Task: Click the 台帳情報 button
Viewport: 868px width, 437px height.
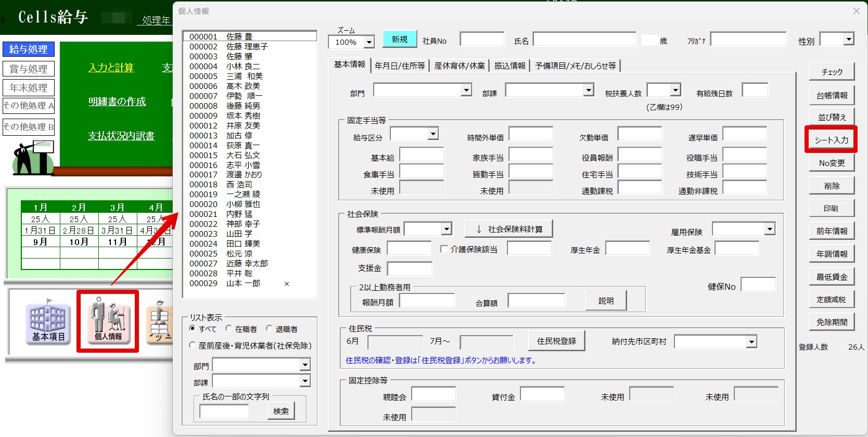Action: coord(832,95)
